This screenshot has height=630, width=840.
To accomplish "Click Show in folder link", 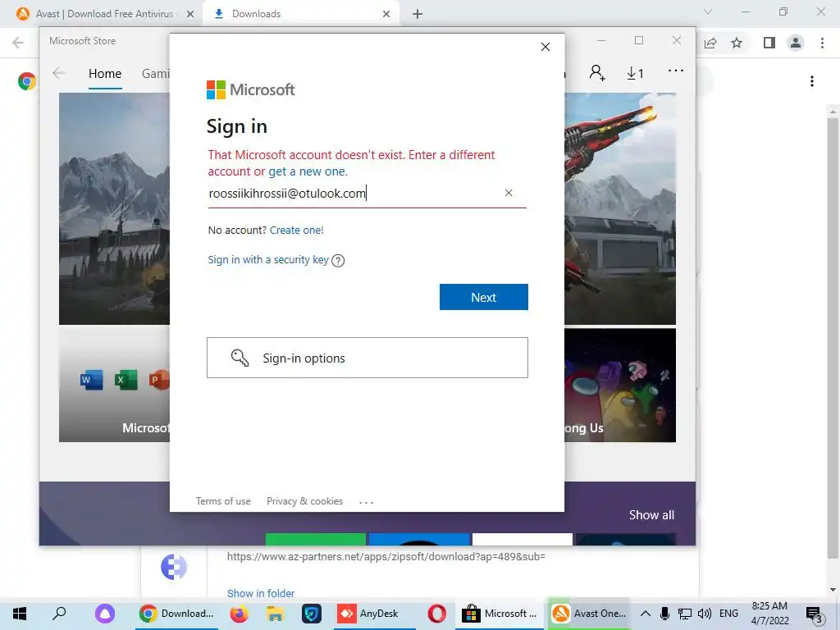I will click(261, 594).
